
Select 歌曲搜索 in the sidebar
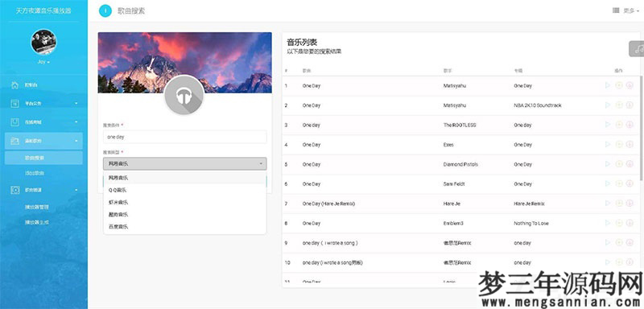pos(43,158)
